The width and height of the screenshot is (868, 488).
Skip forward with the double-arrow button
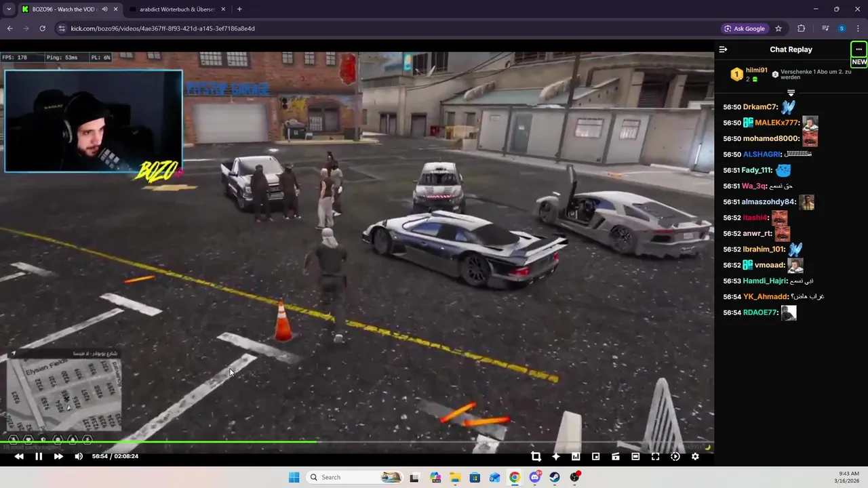pyautogui.click(x=58, y=457)
